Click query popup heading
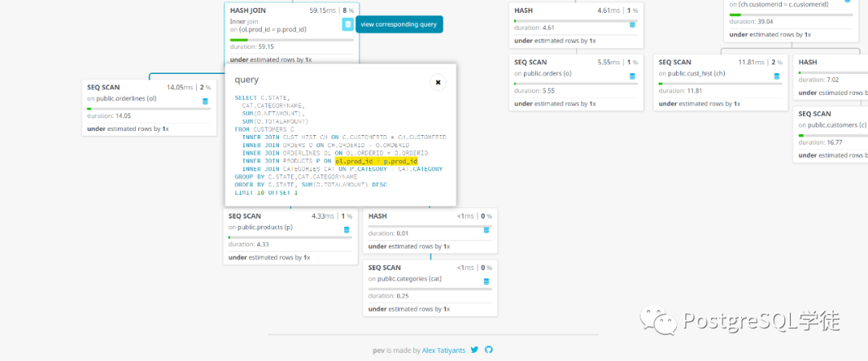 (x=247, y=80)
